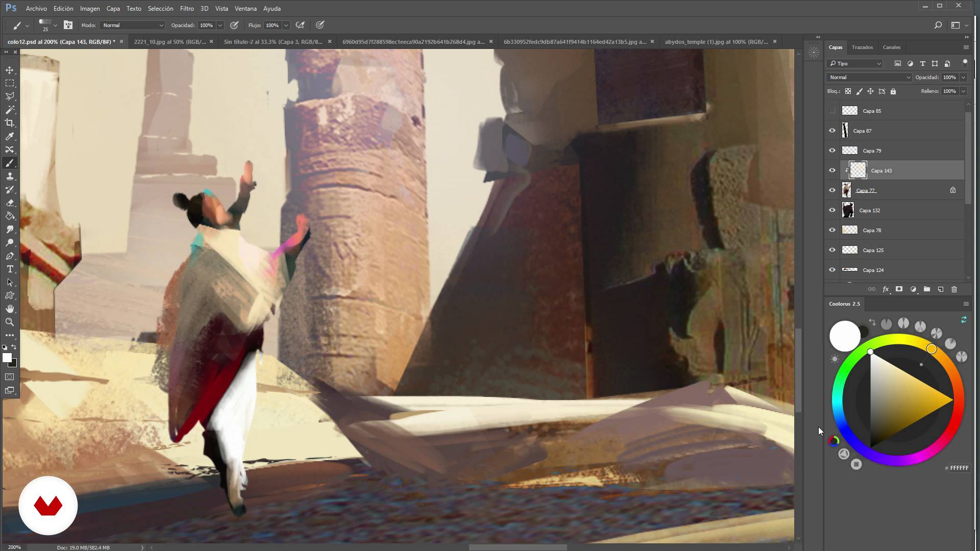
Task: Select the Pen tool
Action: (x=10, y=256)
